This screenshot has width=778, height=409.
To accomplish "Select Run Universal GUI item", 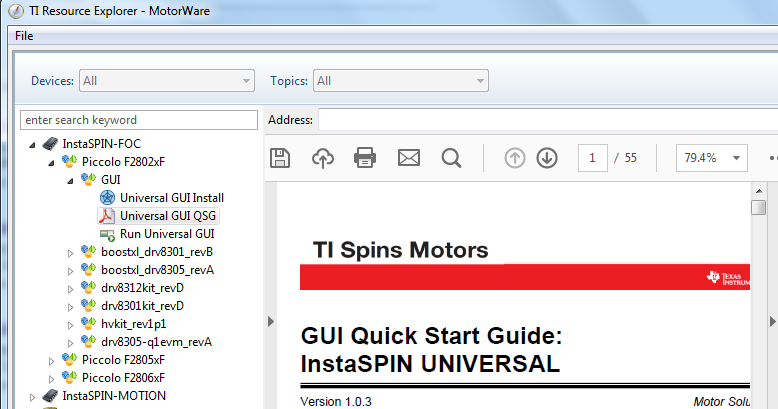I will coord(167,234).
